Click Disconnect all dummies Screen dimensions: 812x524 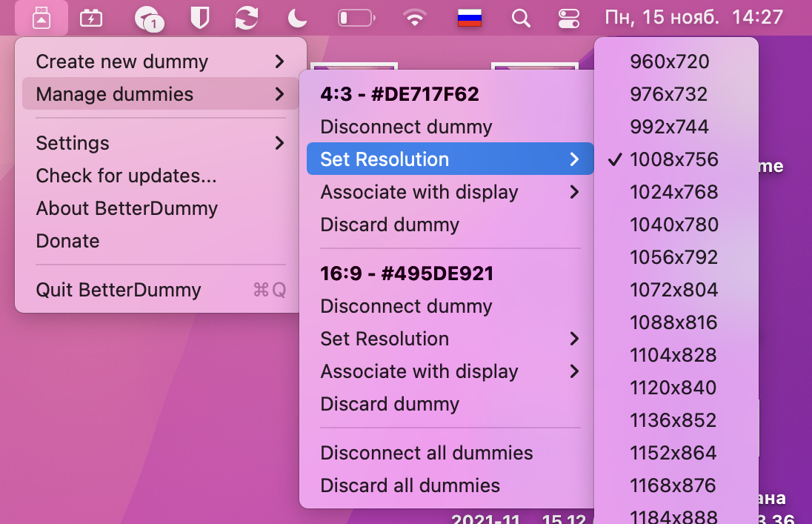425,453
